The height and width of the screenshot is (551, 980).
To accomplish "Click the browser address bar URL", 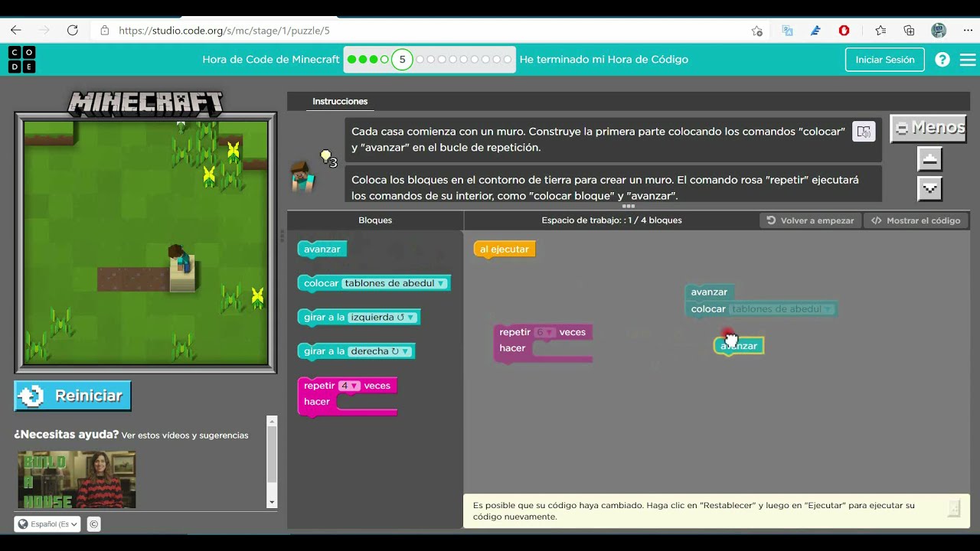I will point(224,31).
